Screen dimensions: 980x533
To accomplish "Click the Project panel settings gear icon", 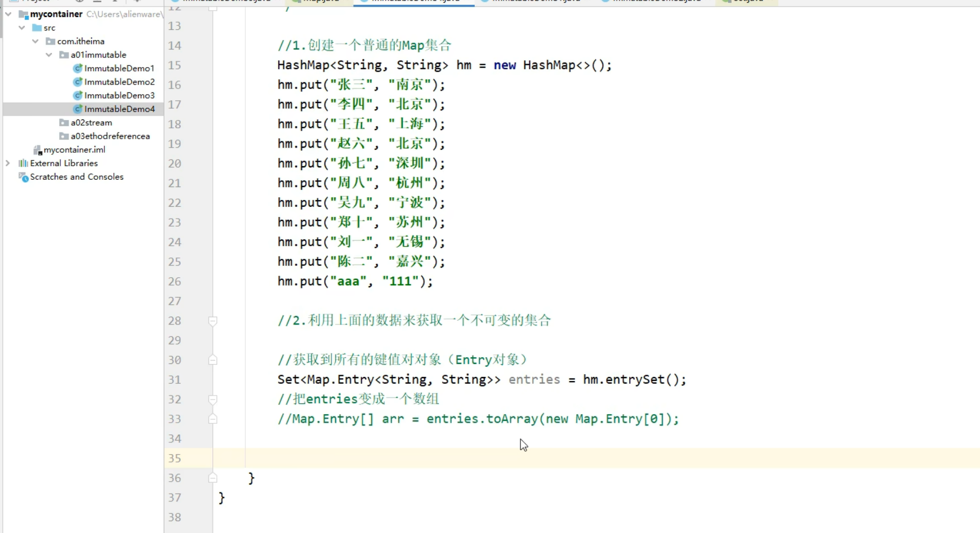I will [x=79, y=1].
